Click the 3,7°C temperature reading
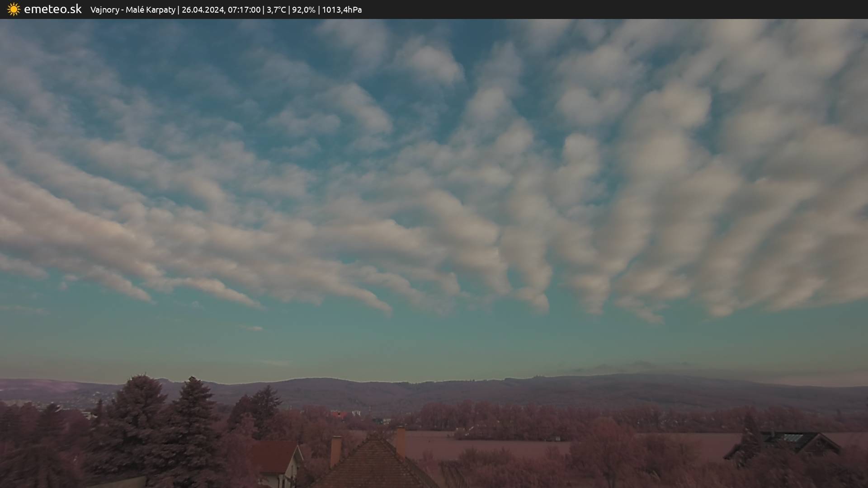The width and height of the screenshot is (868, 488). [276, 10]
